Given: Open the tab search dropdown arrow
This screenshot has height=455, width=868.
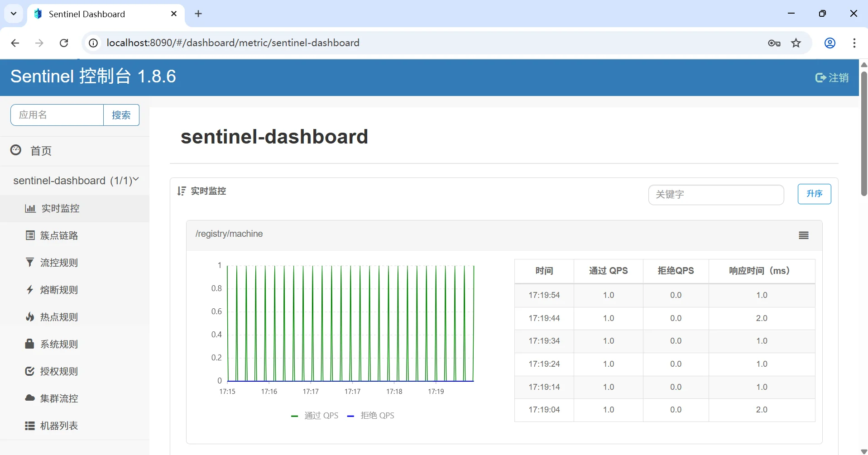Looking at the screenshot, I should click(x=14, y=14).
